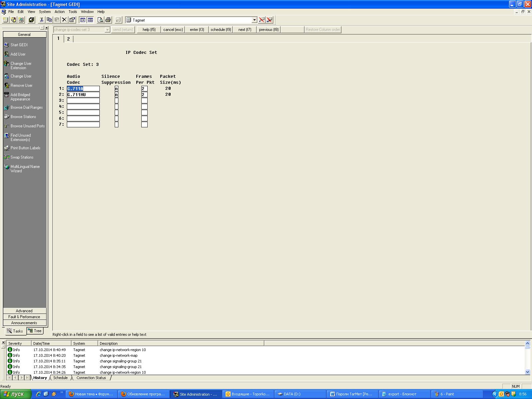Viewport: 532px width, 399px height.
Task: Open the Add User task
Action: point(18,54)
